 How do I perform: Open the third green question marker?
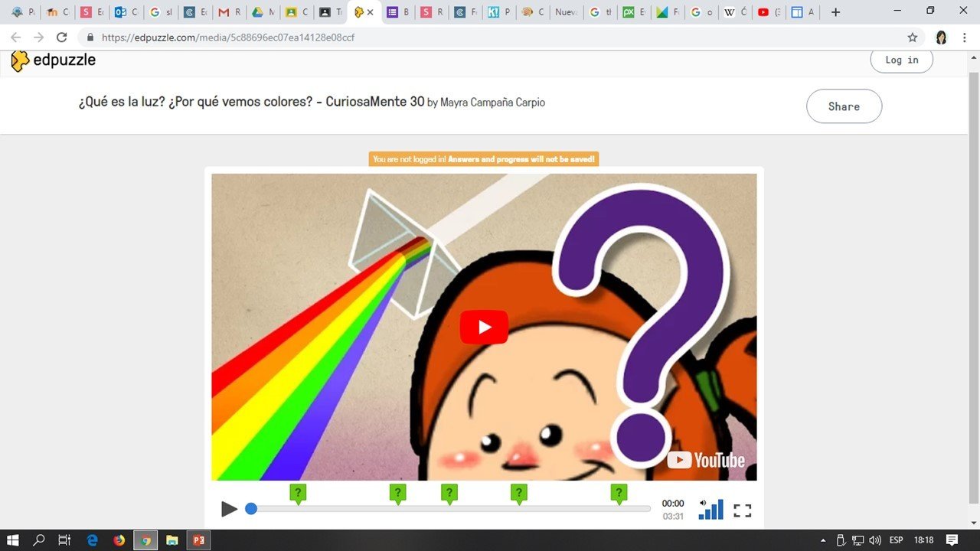click(x=449, y=494)
